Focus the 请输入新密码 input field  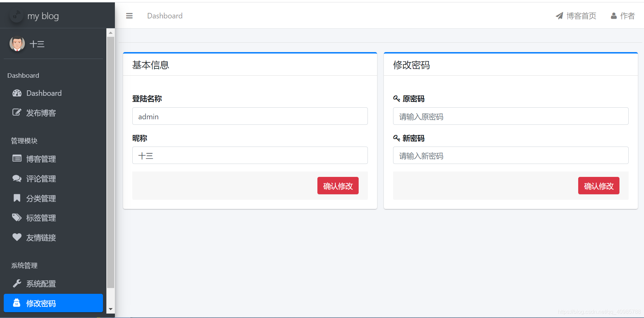coord(511,155)
